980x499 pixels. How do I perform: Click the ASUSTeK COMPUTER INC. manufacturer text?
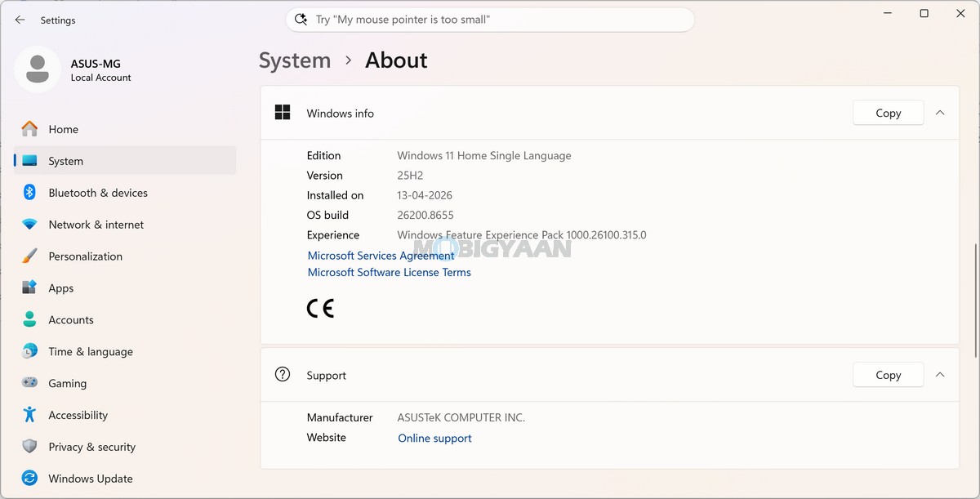[461, 417]
